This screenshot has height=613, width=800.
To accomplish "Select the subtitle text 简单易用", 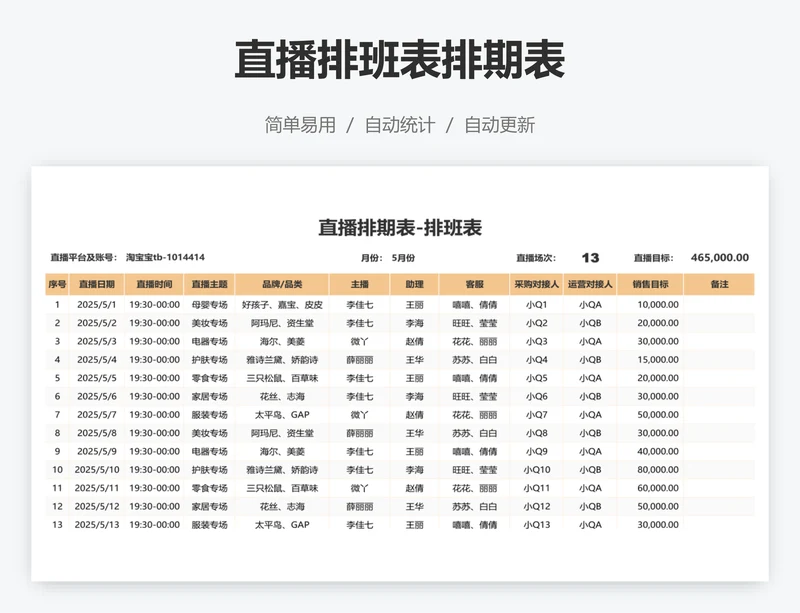I will pos(300,125).
